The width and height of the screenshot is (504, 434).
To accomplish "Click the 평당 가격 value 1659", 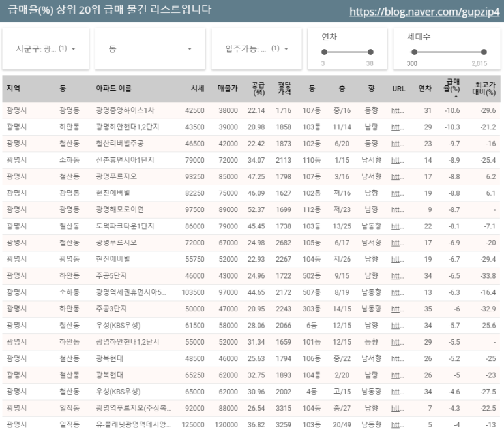I will coord(284,342).
